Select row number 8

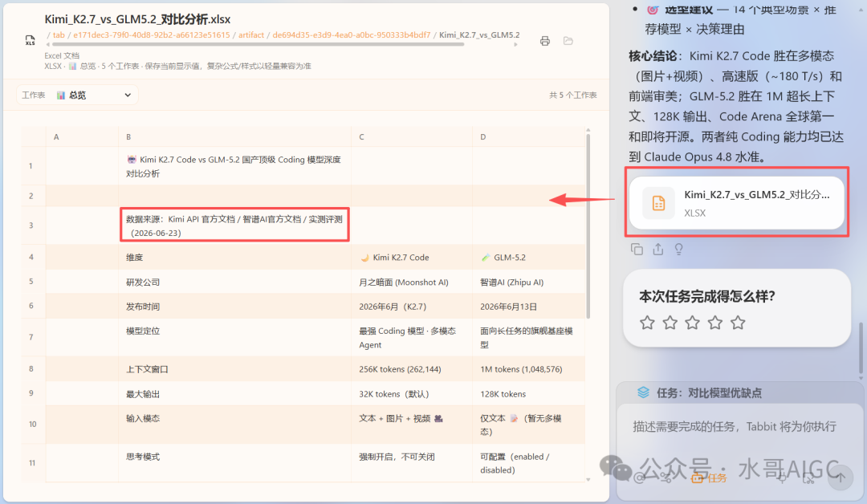coord(31,368)
